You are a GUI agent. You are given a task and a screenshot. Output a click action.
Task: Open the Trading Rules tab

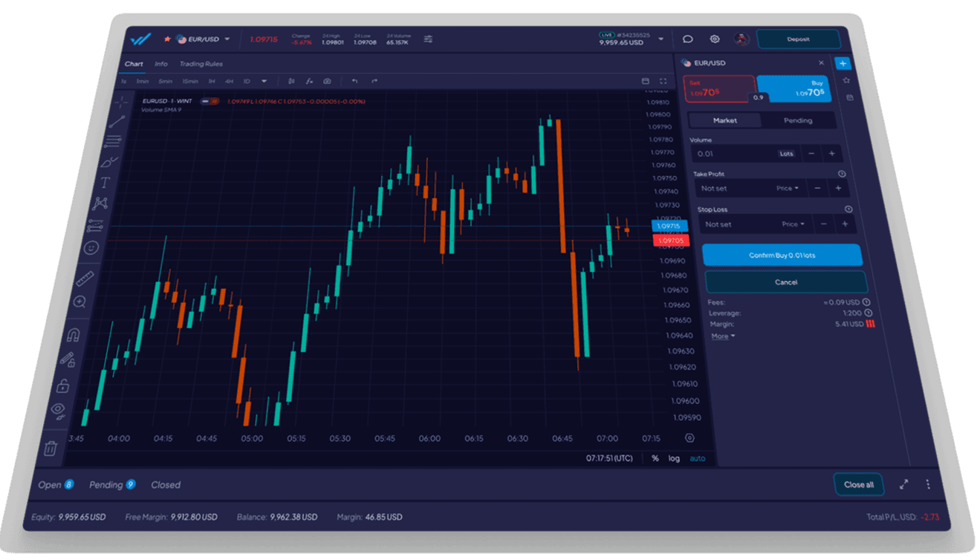coord(201,64)
